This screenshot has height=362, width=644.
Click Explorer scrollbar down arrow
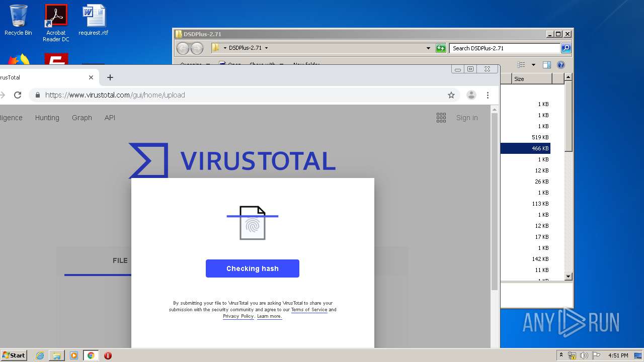569,277
